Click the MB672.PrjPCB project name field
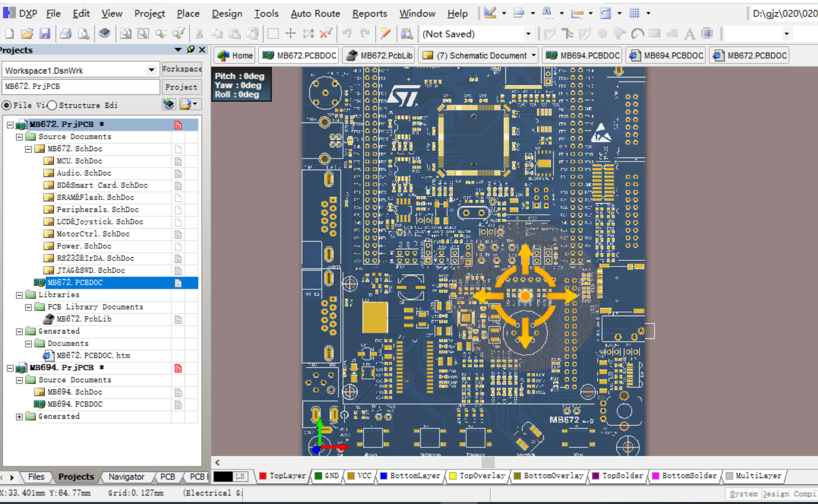Viewport: 818px width, 504px height. [x=81, y=87]
